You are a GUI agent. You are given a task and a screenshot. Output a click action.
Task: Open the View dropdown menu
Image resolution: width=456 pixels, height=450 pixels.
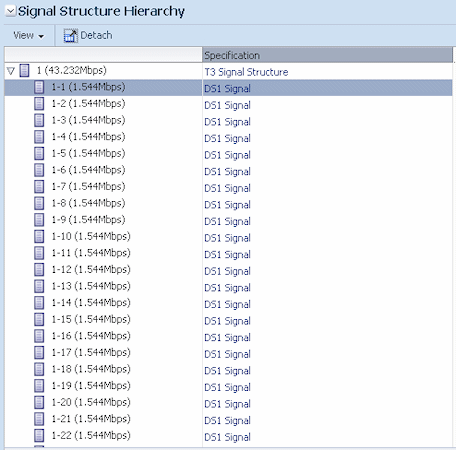[x=28, y=35]
